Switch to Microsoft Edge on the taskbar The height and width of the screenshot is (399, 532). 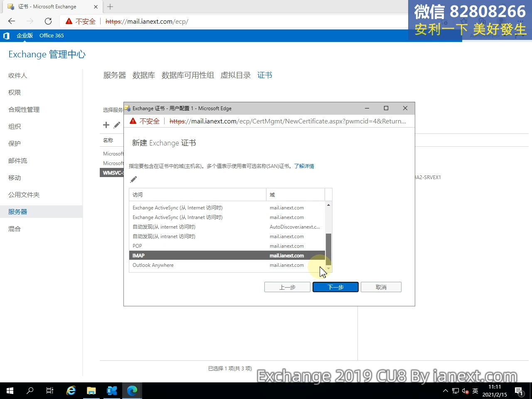click(x=132, y=391)
